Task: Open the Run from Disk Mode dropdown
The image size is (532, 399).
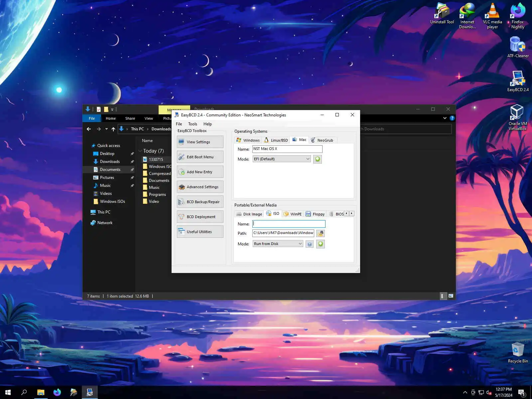Action: click(278, 244)
